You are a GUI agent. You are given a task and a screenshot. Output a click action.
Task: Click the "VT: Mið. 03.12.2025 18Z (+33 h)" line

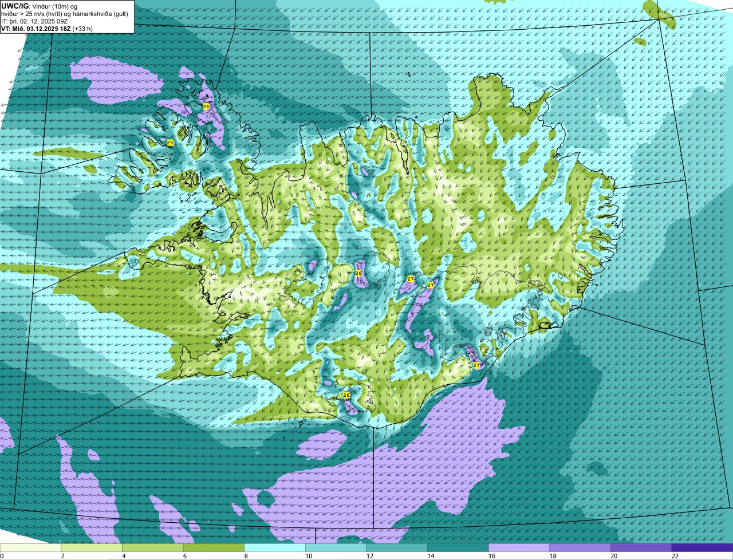point(47,28)
